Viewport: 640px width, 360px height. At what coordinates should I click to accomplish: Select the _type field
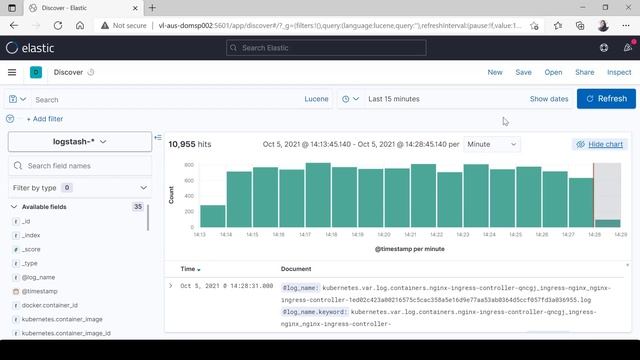[29, 263]
